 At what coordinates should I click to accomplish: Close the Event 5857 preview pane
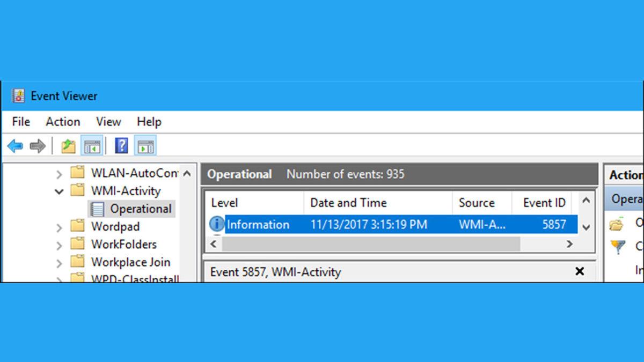pyautogui.click(x=580, y=272)
